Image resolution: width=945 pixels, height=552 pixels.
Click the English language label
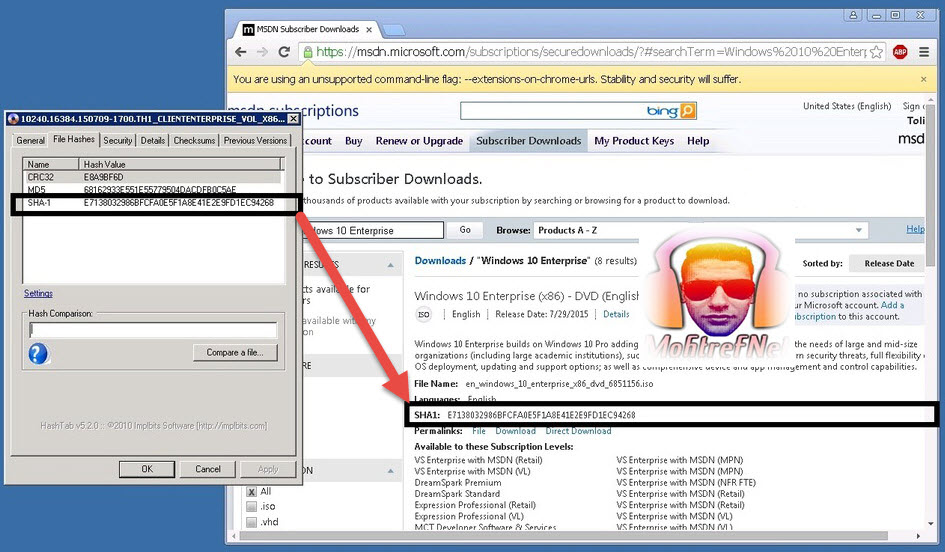(x=466, y=315)
